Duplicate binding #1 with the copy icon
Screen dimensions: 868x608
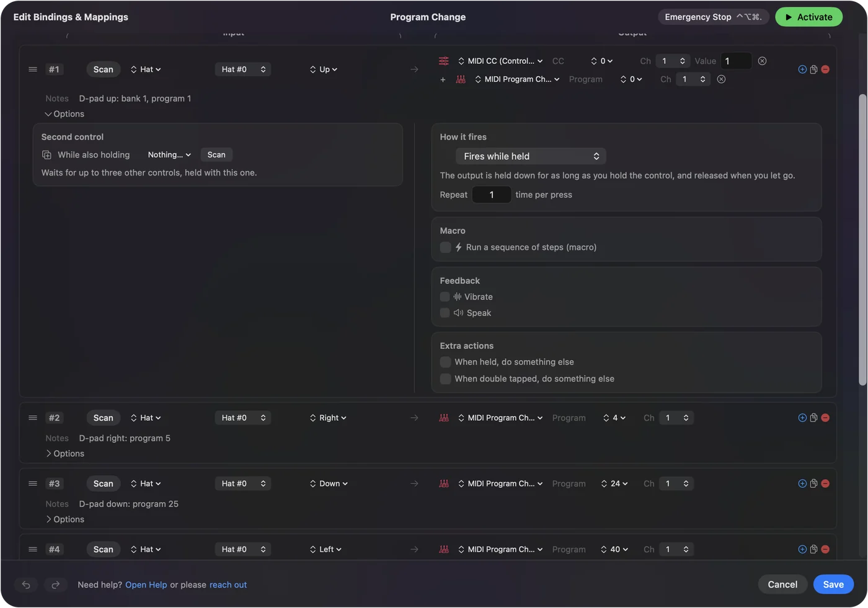(813, 69)
